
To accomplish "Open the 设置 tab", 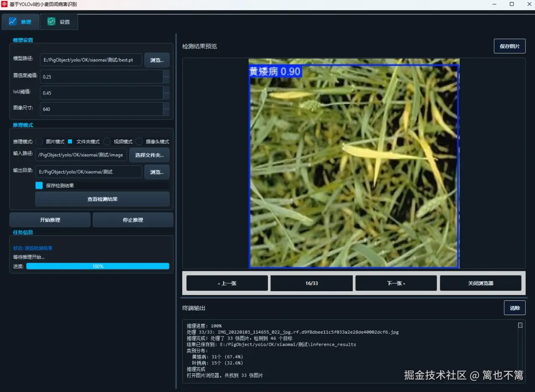I will pyautogui.click(x=59, y=22).
